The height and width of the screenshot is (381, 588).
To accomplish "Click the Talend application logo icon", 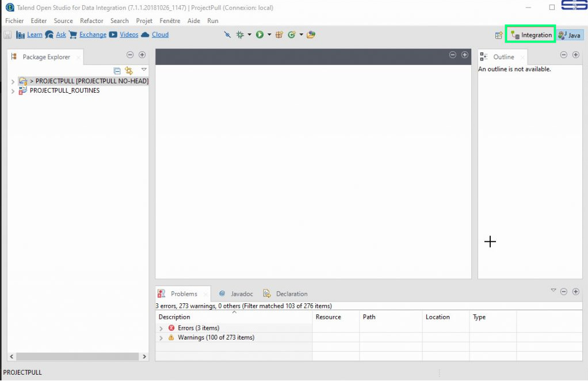I will [10, 7].
